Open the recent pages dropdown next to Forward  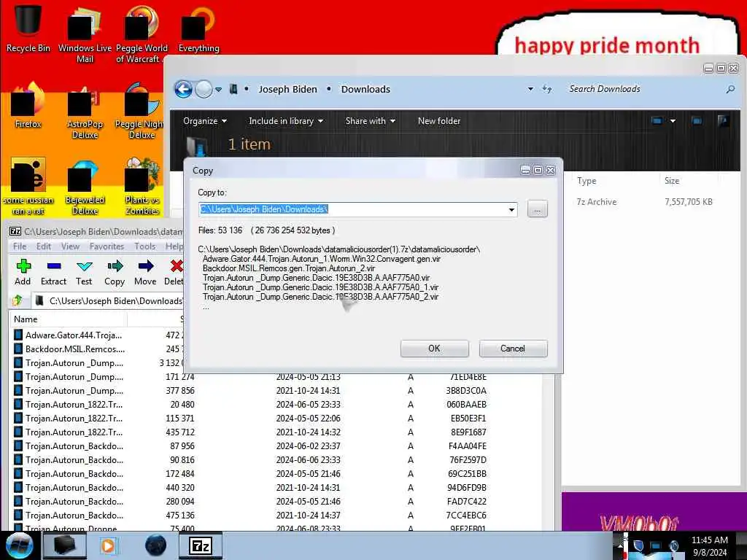[218, 90]
